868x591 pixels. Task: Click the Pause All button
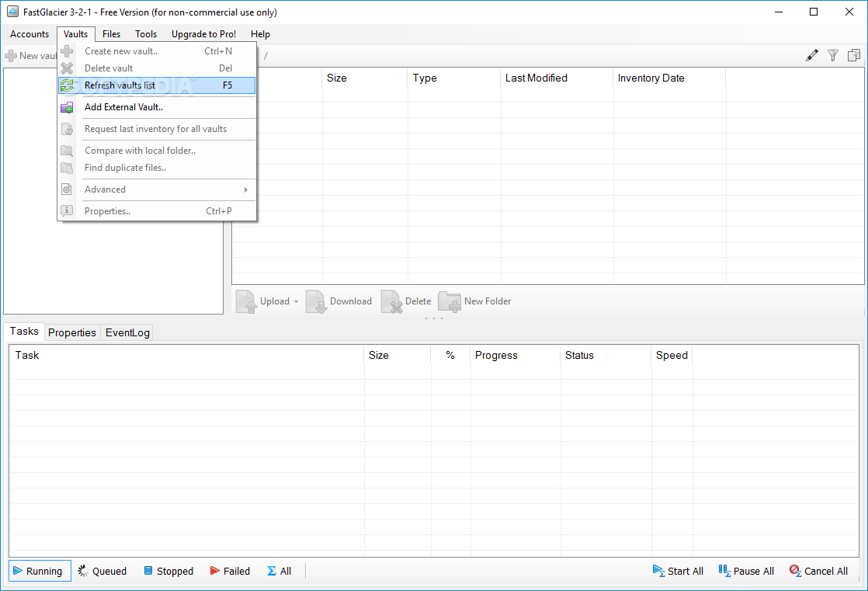[x=746, y=571]
